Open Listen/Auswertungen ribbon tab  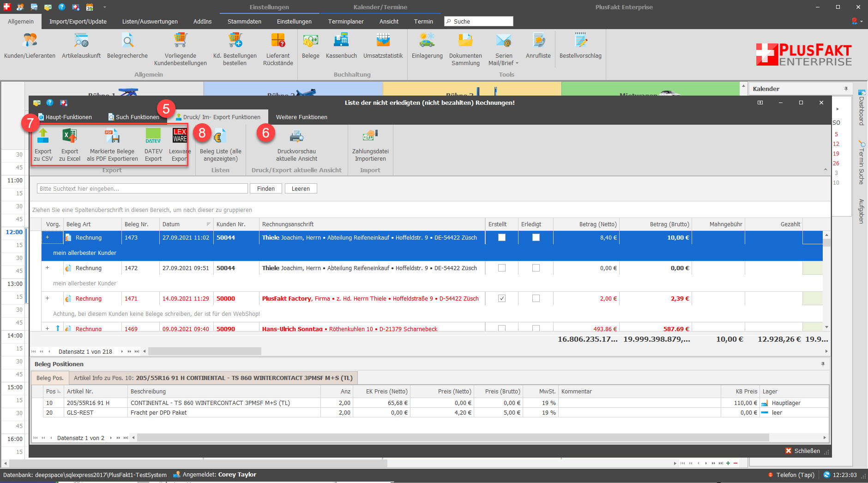[x=150, y=21]
